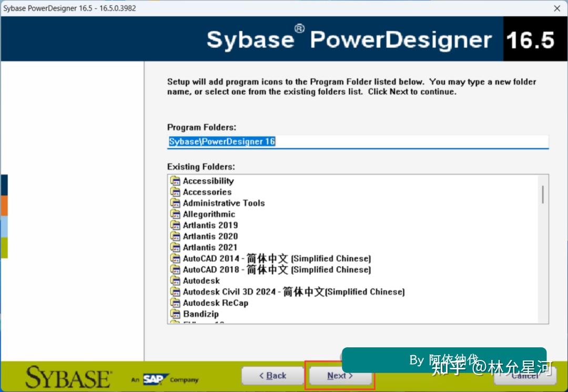Select Accessories from the existing folders list
The image size is (568, 392).
pyautogui.click(x=207, y=192)
